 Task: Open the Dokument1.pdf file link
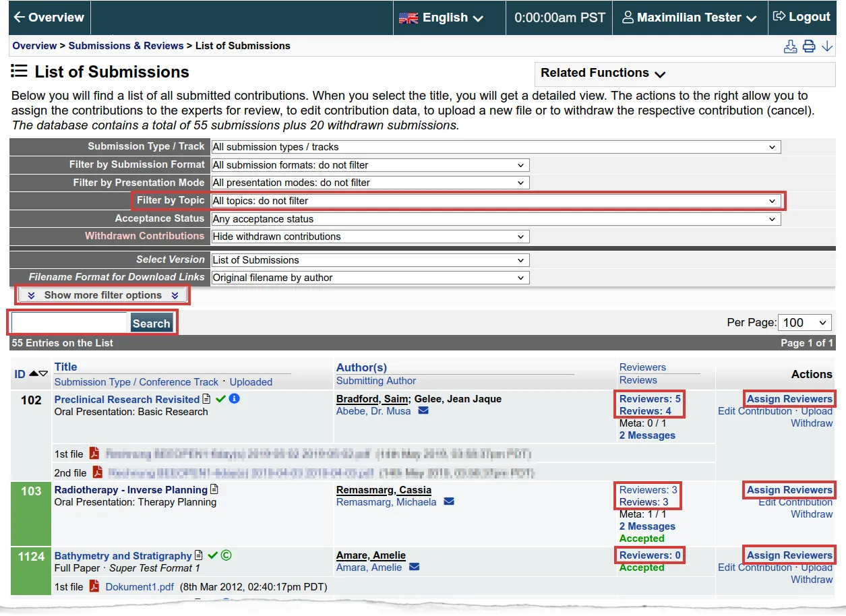(140, 587)
